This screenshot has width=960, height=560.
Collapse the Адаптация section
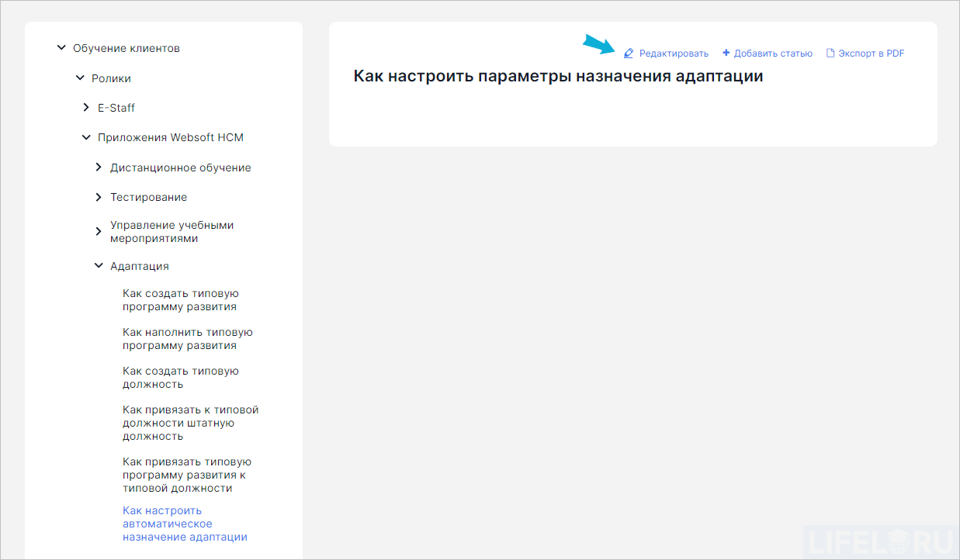[99, 265]
